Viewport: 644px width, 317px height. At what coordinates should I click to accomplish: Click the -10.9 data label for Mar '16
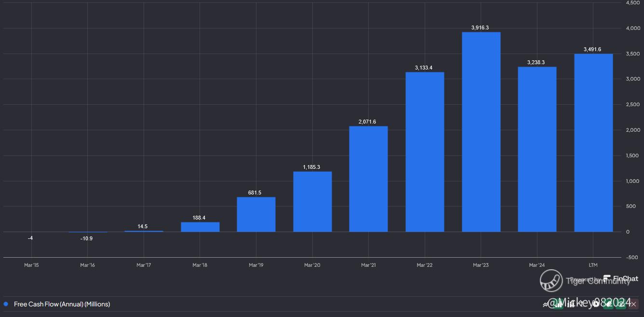tap(86, 238)
